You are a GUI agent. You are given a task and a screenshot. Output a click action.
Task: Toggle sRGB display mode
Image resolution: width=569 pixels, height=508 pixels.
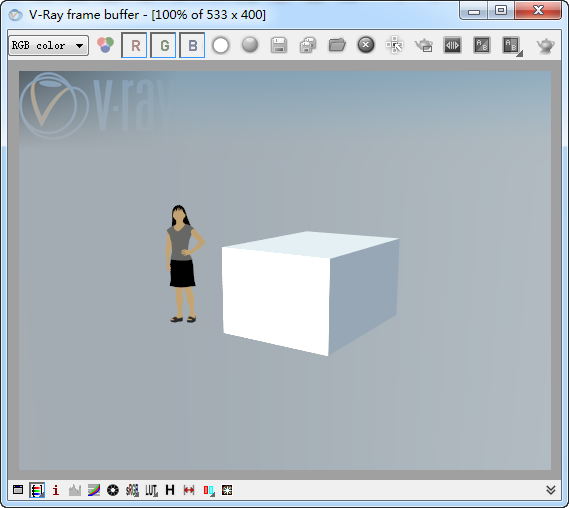132,490
